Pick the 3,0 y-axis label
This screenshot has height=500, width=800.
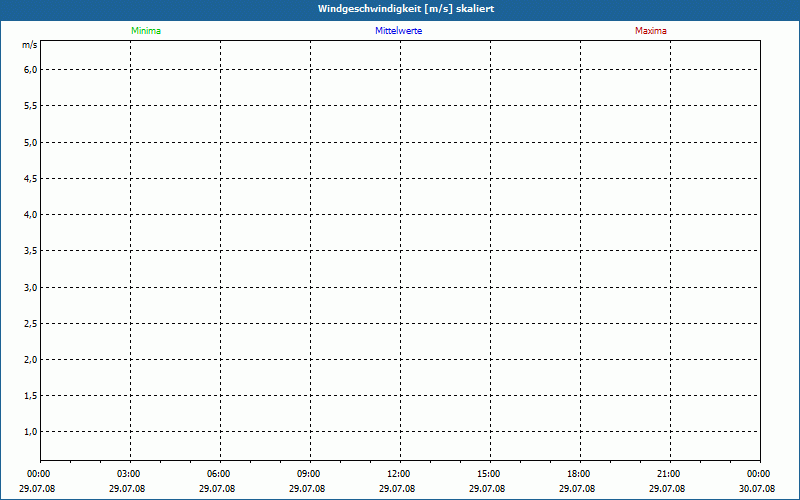pos(30,288)
